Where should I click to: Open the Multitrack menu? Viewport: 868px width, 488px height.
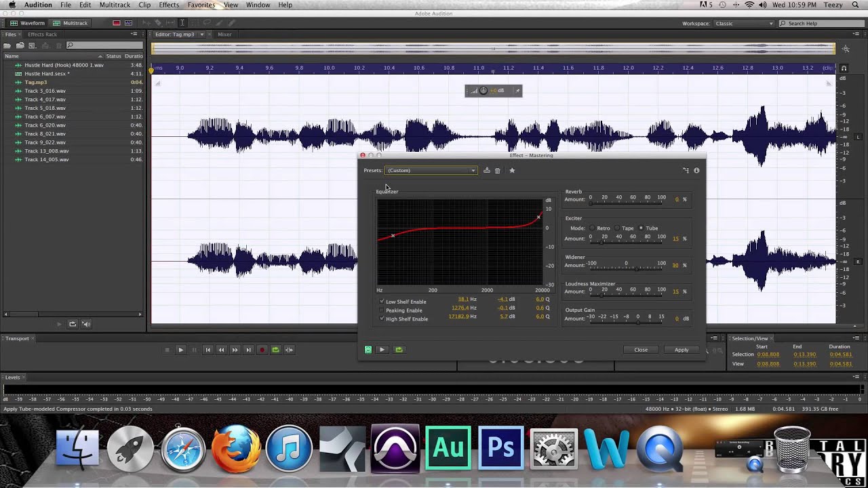115,5
